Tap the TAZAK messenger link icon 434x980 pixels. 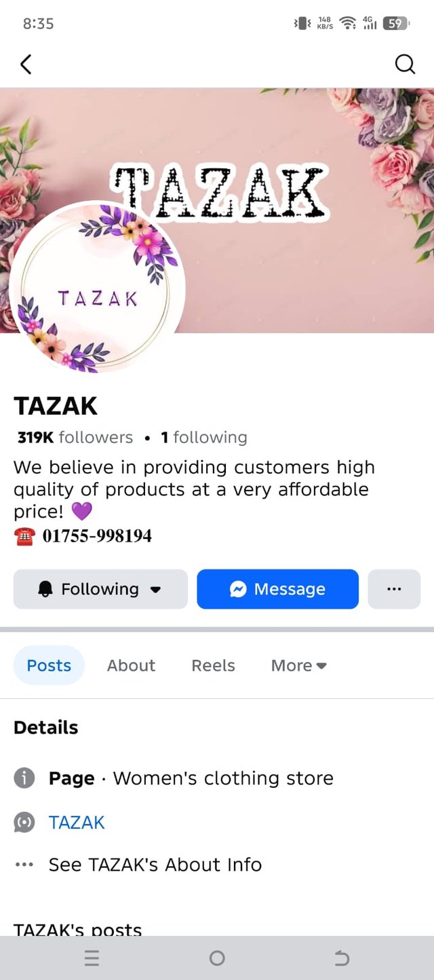24,823
